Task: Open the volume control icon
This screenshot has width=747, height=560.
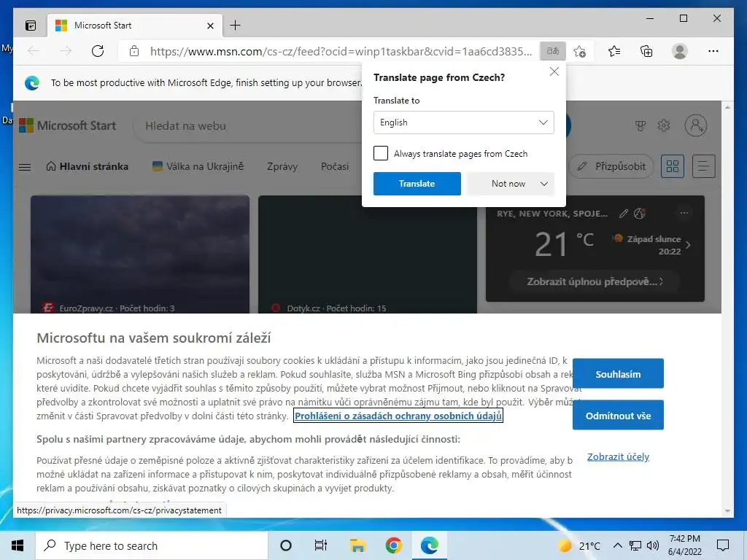Action: [653, 545]
